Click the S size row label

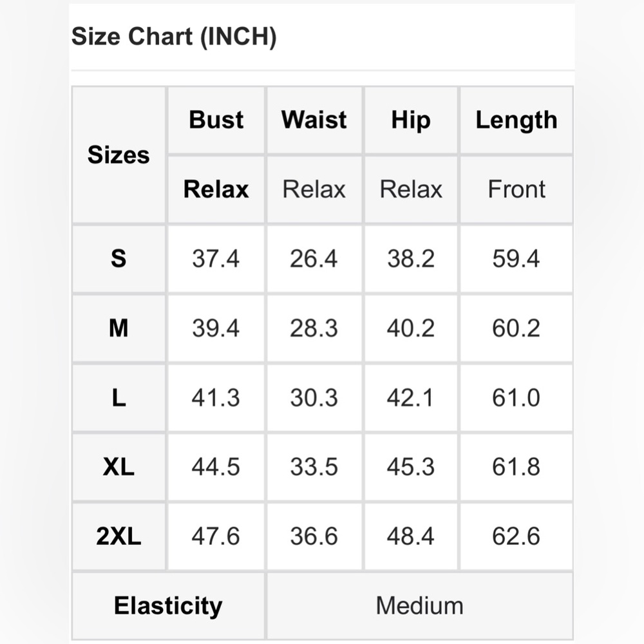118,259
